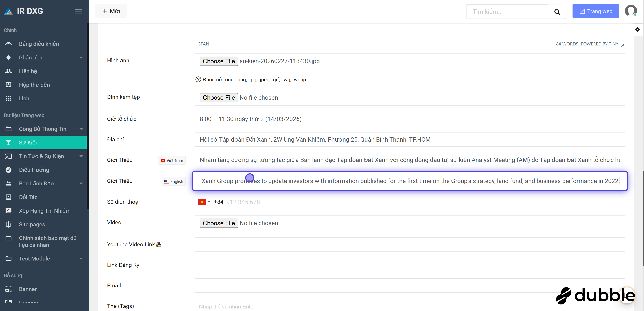Screen dimensions: 644x311
Task: Open the Trang web button
Action: (x=595, y=11)
